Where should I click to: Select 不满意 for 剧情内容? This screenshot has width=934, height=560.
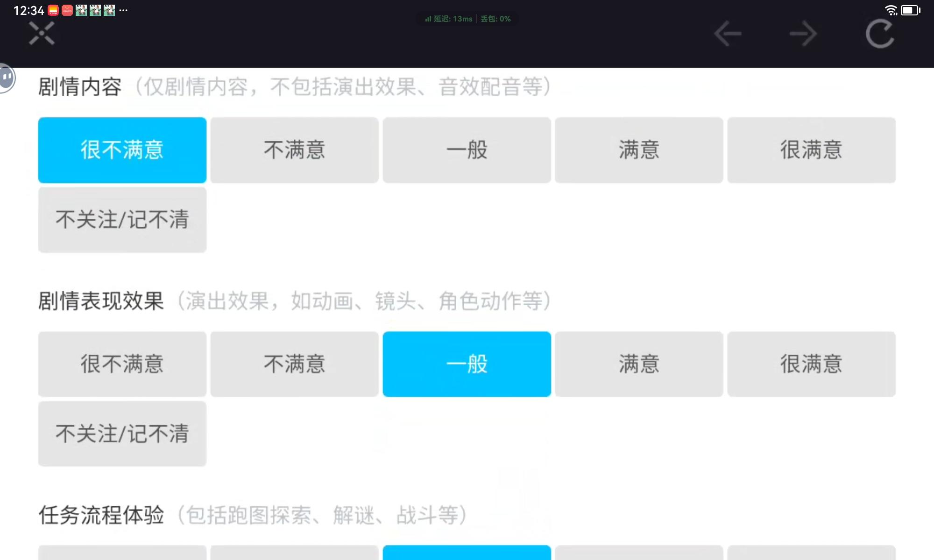click(x=295, y=150)
